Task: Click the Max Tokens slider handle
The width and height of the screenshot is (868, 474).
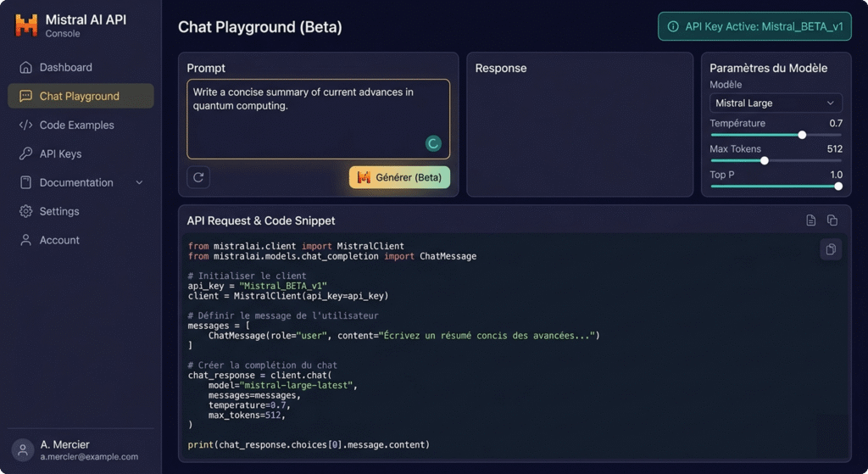Action: click(765, 160)
